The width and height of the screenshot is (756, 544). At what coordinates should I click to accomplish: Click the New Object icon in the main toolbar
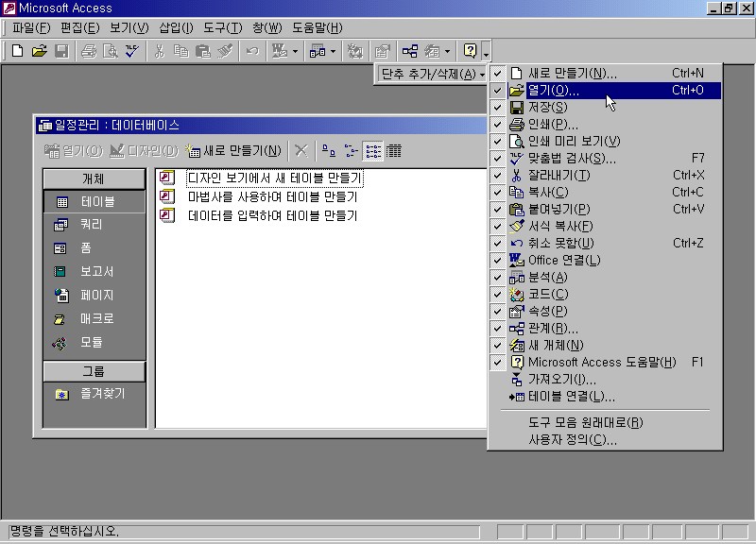[432, 51]
